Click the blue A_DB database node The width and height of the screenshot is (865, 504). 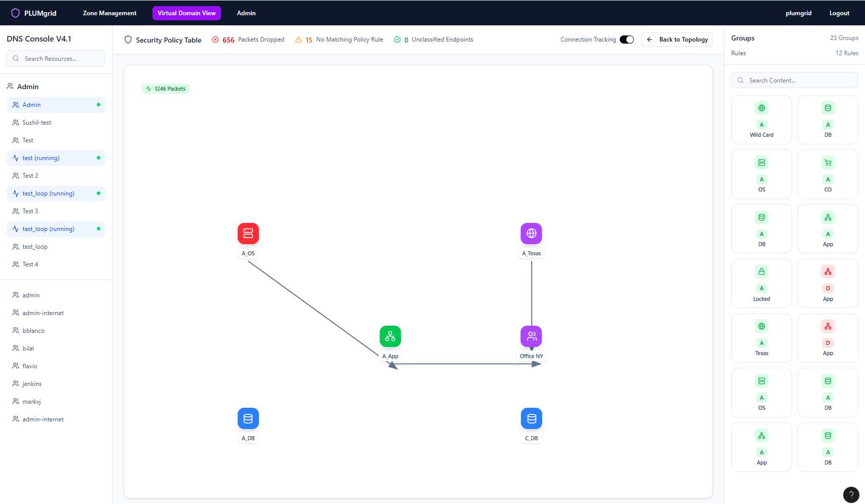coord(248,418)
